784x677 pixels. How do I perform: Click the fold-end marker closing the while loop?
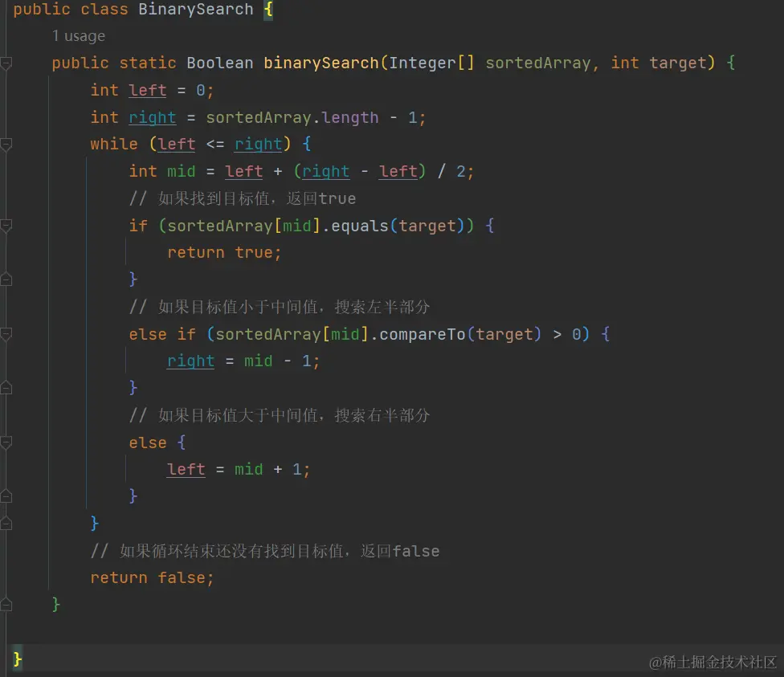6,523
